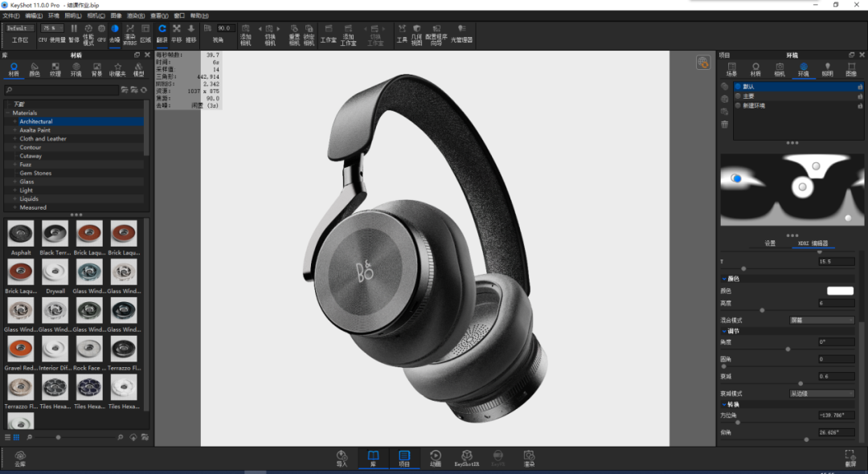Open the 渲染(R) menu in menu bar
868x474 pixels.
click(136, 15)
